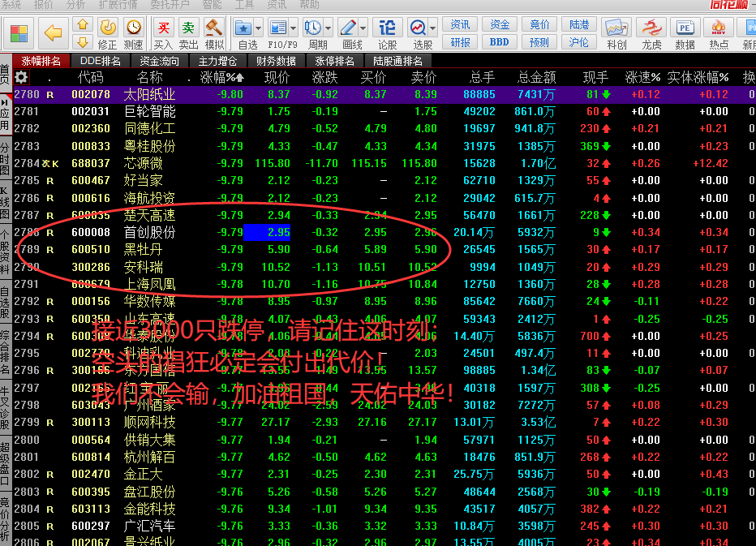Switch to the 财务数据 tab

(277, 62)
